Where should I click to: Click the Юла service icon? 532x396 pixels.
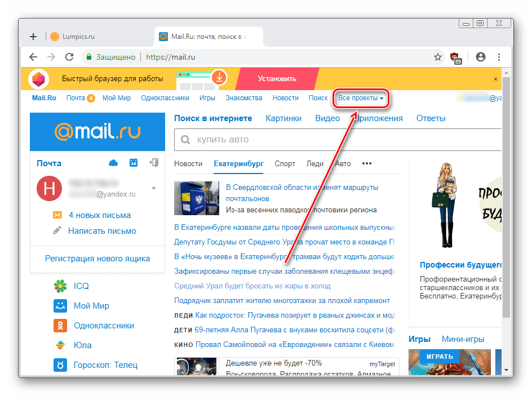[x=60, y=345]
